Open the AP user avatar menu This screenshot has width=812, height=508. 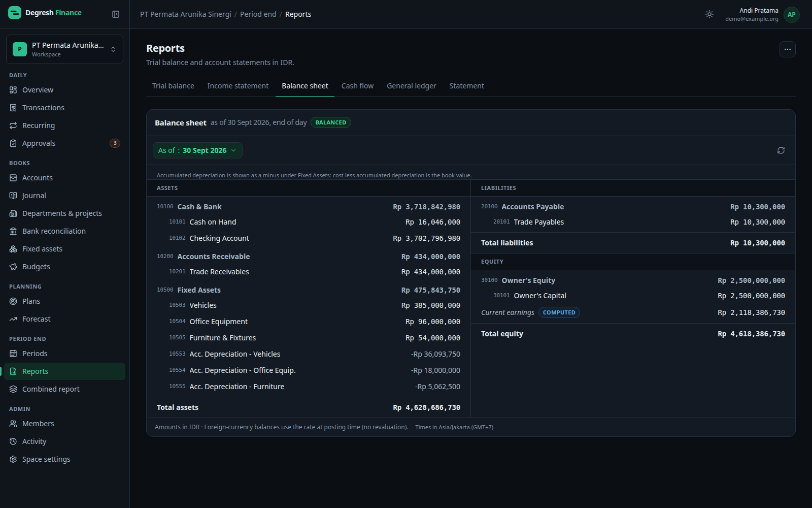(791, 14)
